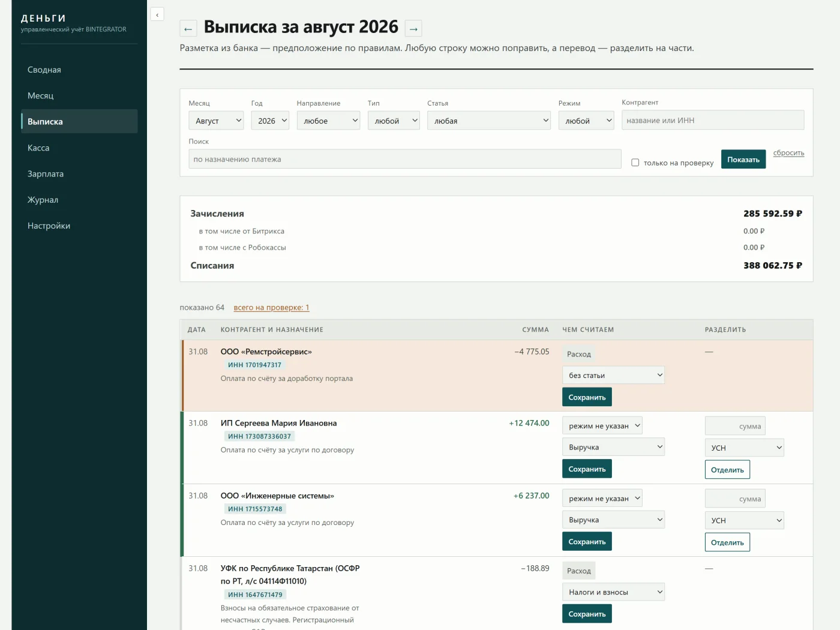This screenshot has height=630, width=840.
Task: Click Отделить for ИП Сергеева row
Action: [x=727, y=470]
